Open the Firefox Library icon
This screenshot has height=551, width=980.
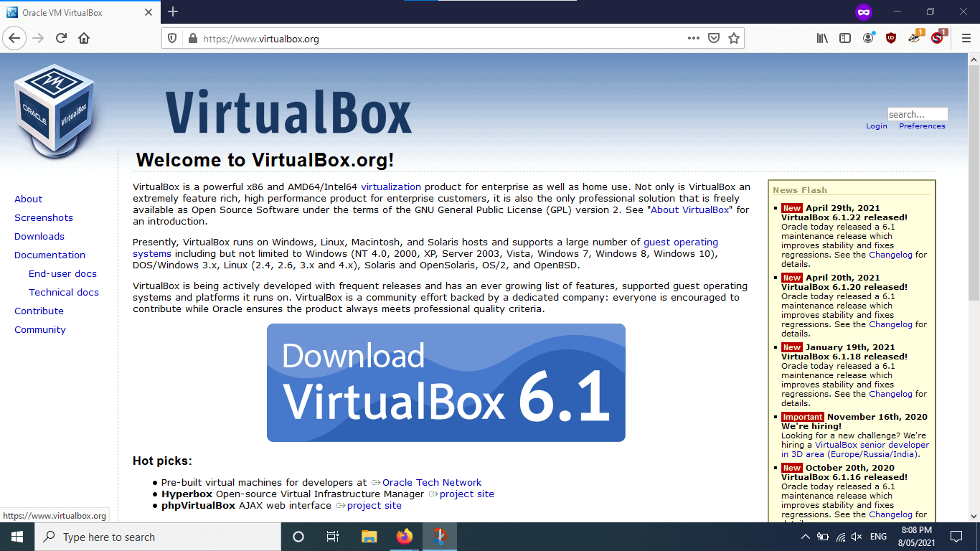coord(822,38)
